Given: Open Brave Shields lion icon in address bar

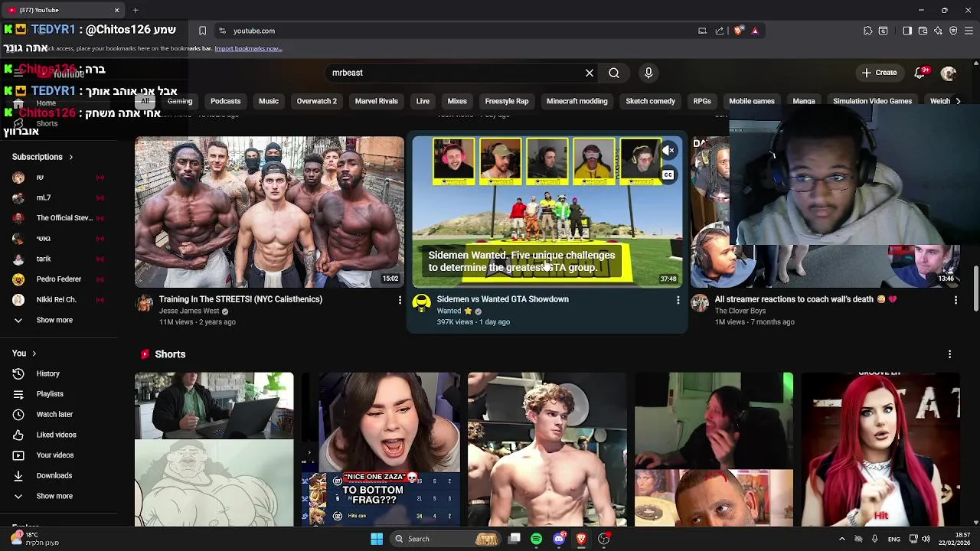Looking at the screenshot, I should point(738,31).
